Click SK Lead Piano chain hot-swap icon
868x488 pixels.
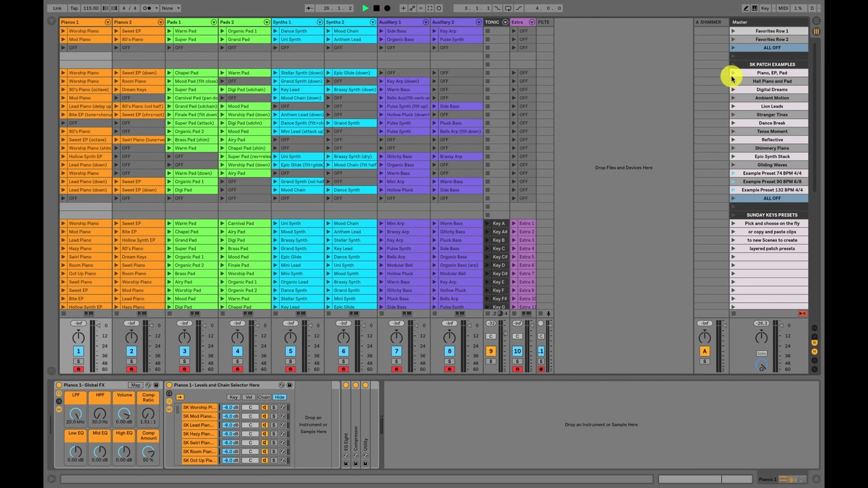pyautogui.click(x=282, y=425)
